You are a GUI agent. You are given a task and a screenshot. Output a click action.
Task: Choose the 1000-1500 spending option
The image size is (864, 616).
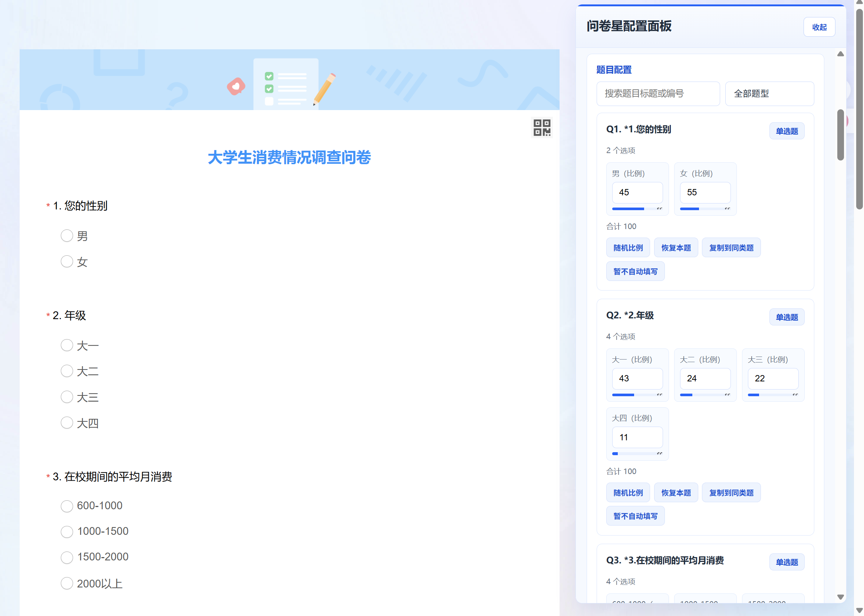[67, 532]
